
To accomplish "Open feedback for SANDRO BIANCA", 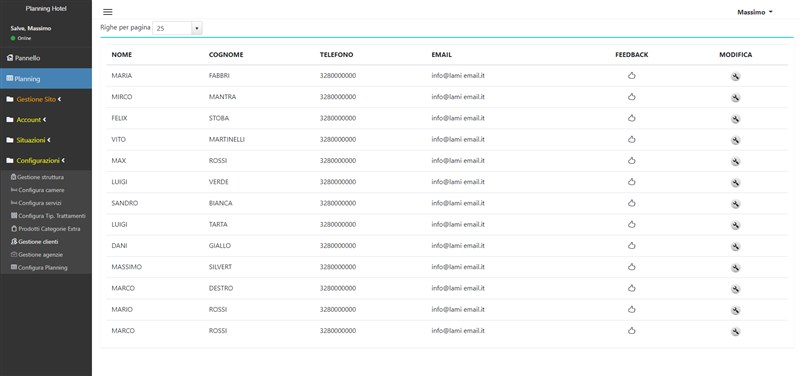I will (x=632, y=203).
